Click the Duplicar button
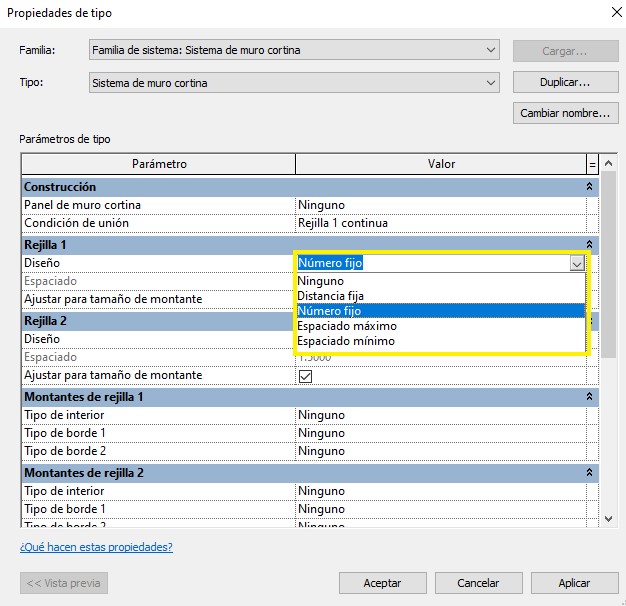 [563, 83]
